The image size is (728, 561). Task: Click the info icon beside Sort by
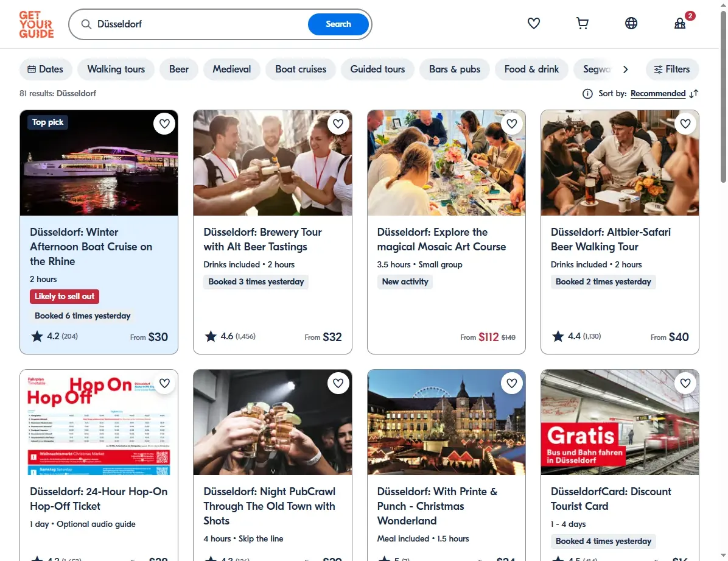pos(587,94)
